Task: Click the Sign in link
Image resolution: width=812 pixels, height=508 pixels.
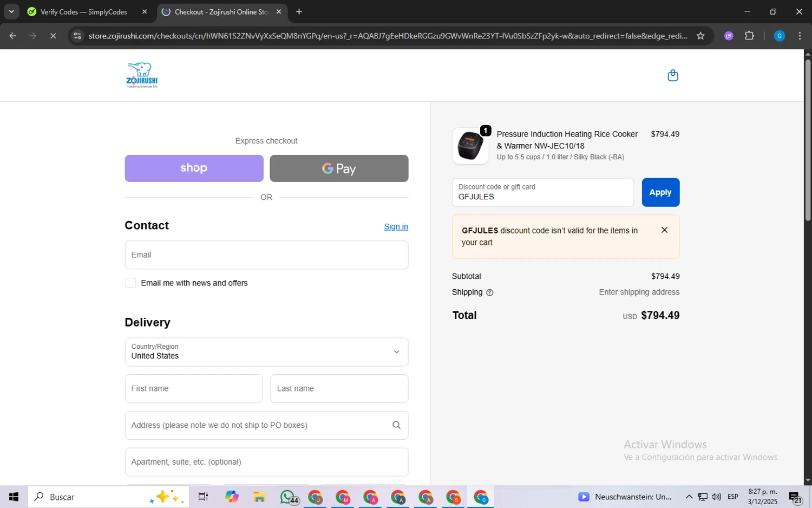Action: (396, 227)
